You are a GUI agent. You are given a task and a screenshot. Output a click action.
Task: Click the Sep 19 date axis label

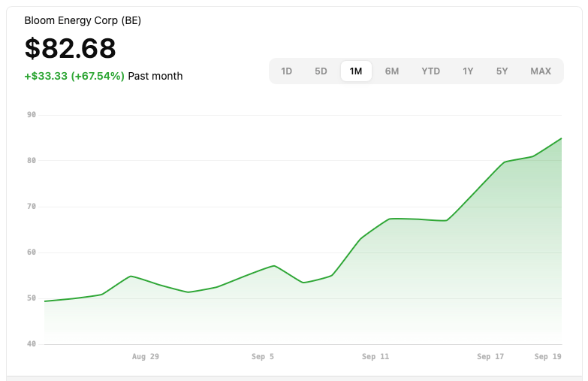pyautogui.click(x=548, y=357)
